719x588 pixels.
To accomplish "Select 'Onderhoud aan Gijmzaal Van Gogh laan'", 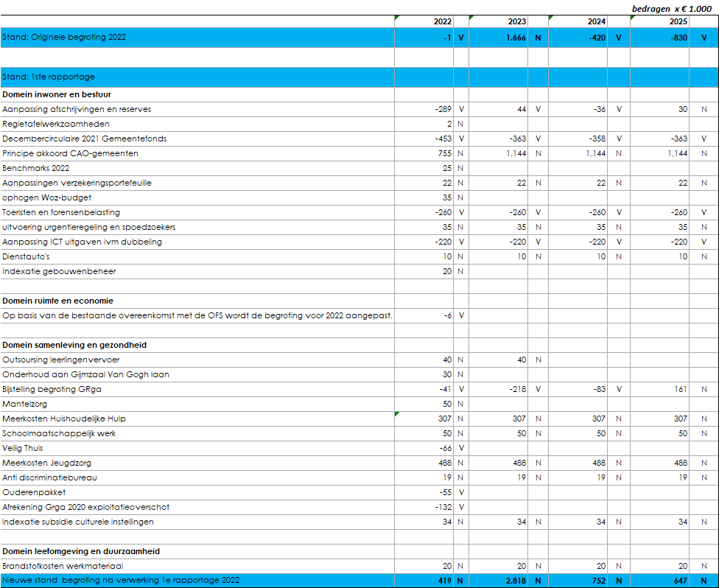I will point(85,374).
